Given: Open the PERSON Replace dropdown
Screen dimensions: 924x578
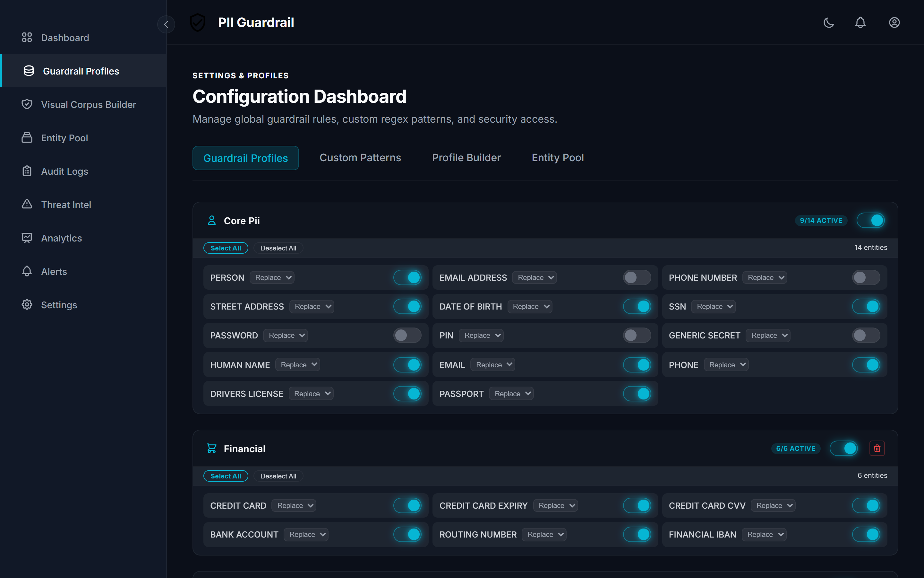Looking at the screenshot, I should coord(272,277).
